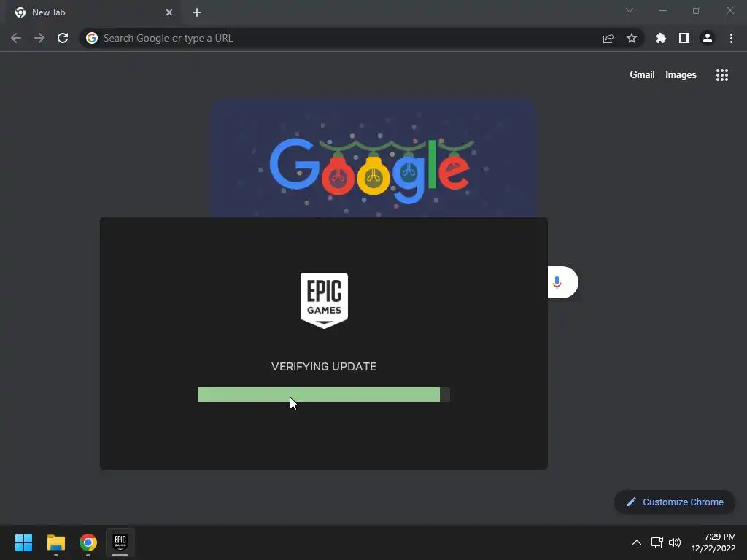The image size is (747, 560).
Task: Click the Google holiday doodle
Action: point(374,158)
